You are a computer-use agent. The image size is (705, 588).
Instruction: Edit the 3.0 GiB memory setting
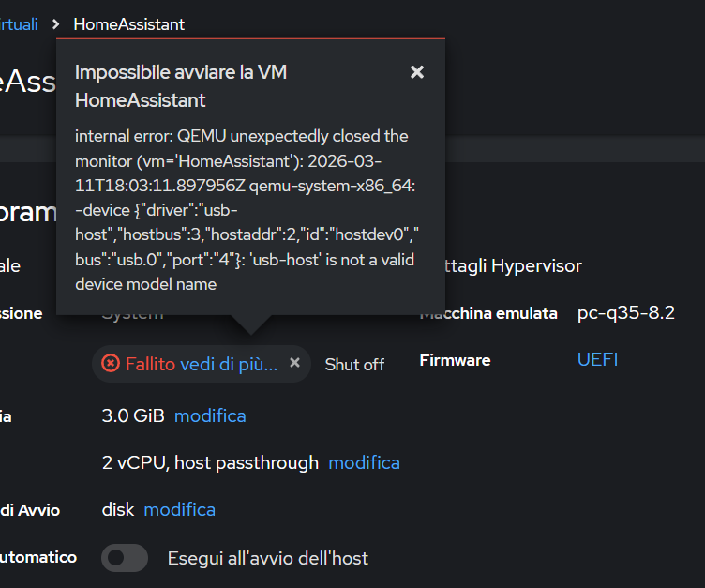(x=210, y=415)
